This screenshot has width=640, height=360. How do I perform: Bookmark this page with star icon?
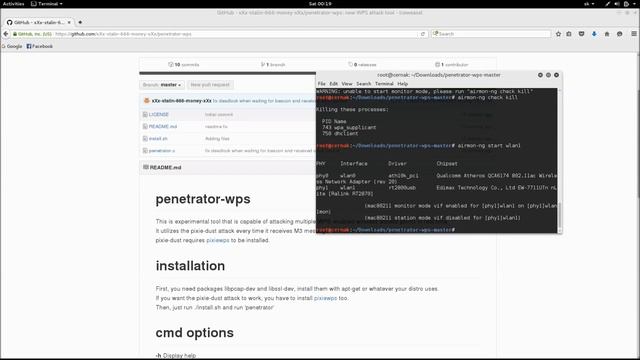[558, 34]
